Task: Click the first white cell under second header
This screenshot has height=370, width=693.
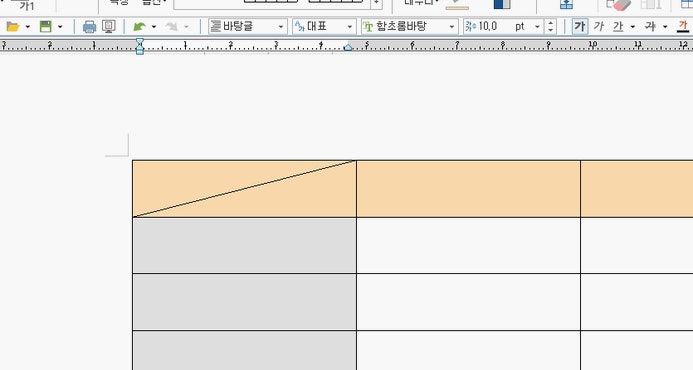Action: coord(468,245)
